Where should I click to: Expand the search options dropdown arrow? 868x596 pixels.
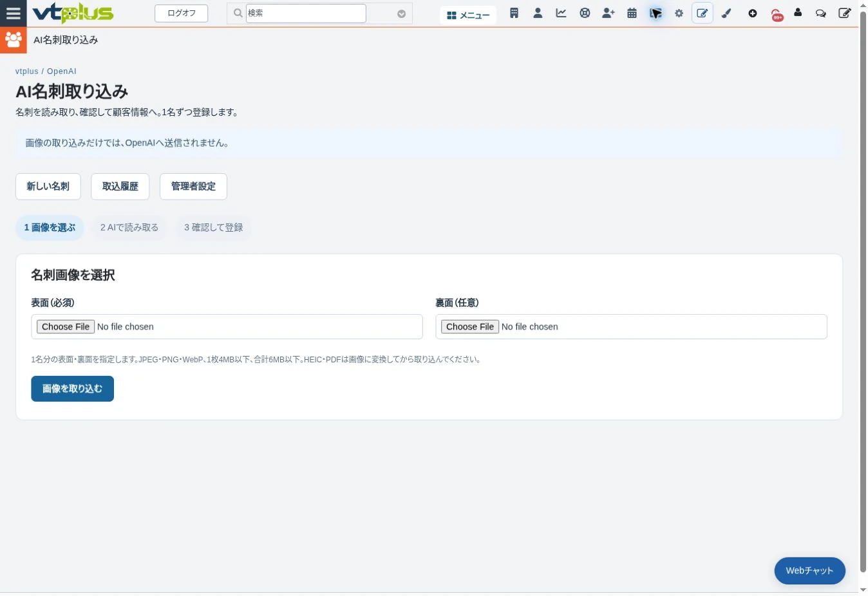coord(402,14)
